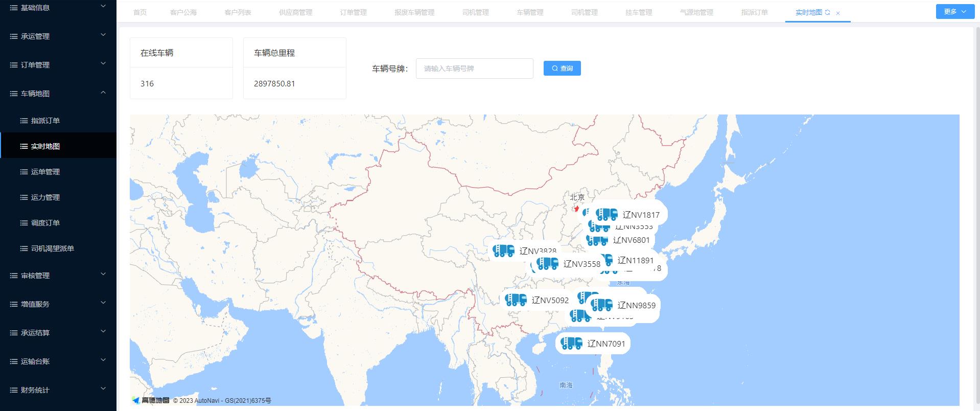The image size is (980, 411).
Task: Open 司机渴望派单 in the sidebar
Action: click(58, 248)
